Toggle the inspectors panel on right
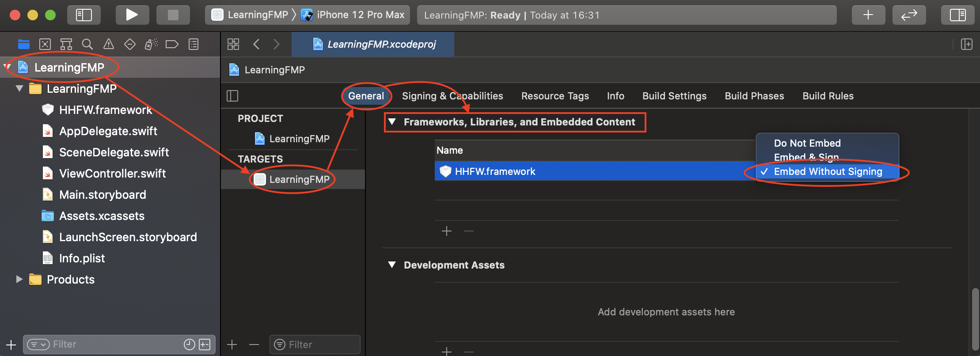 (x=957, y=15)
